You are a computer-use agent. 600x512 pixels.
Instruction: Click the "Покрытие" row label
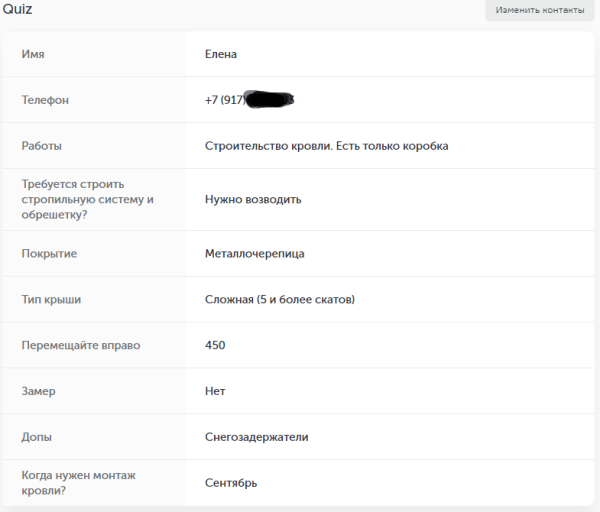click(49, 253)
